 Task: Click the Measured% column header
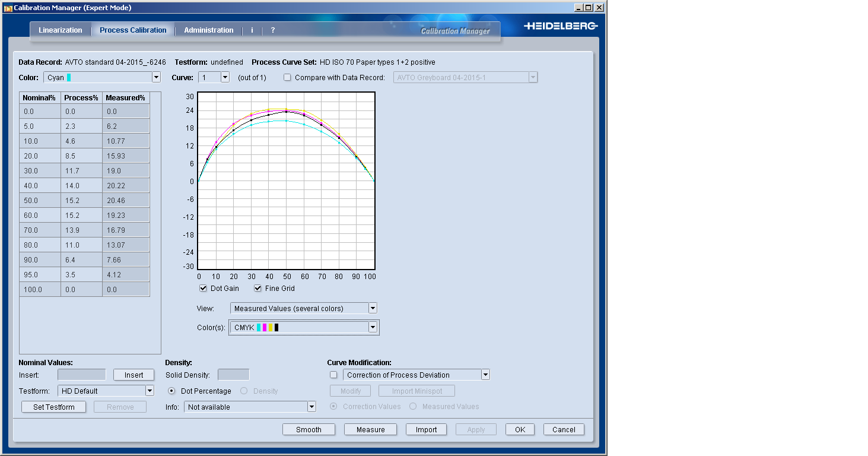pyautogui.click(x=126, y=97)
